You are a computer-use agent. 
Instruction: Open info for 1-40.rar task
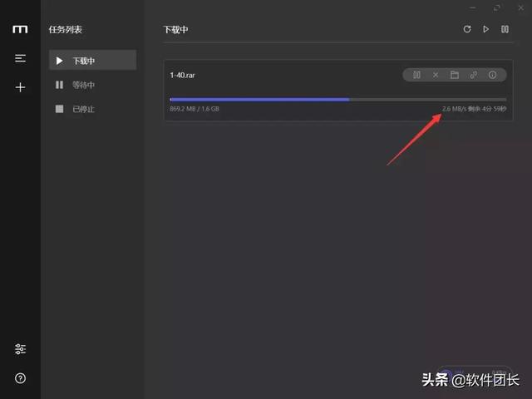492,75
